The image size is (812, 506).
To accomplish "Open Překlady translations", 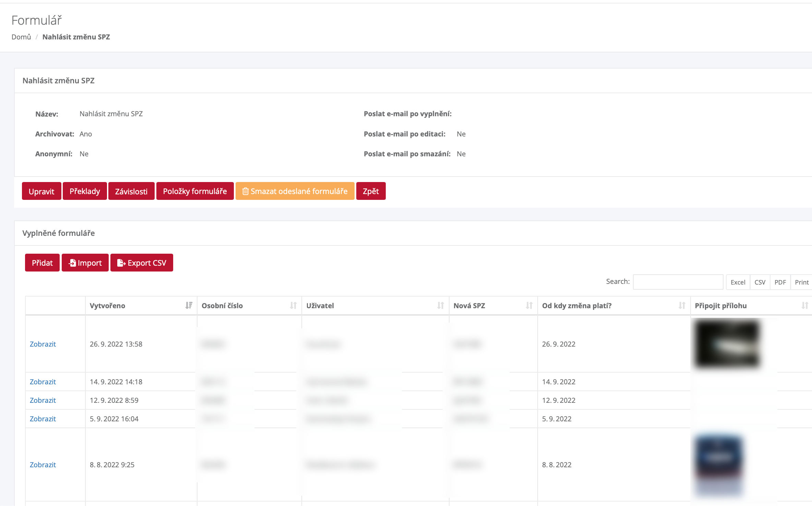I will tap(85, 191).
